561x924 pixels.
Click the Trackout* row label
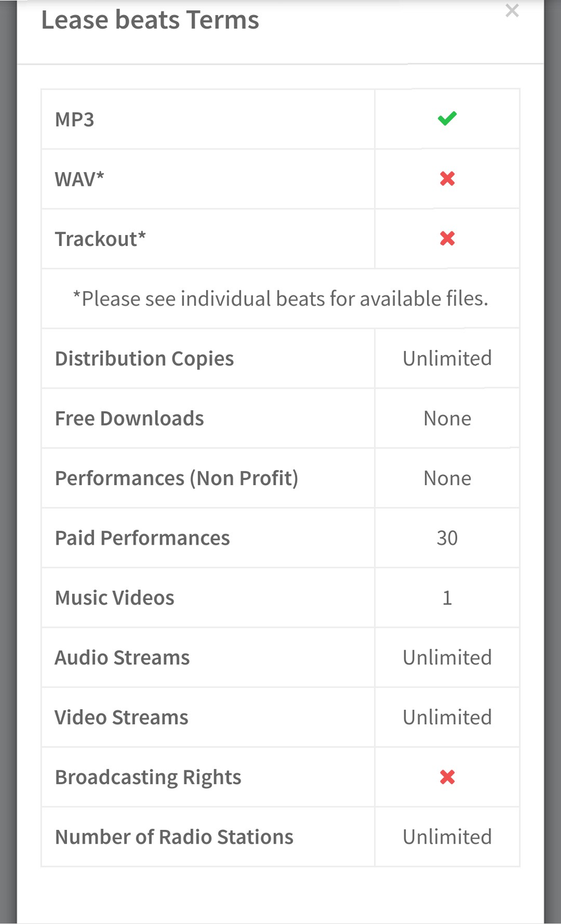(100, 239)
